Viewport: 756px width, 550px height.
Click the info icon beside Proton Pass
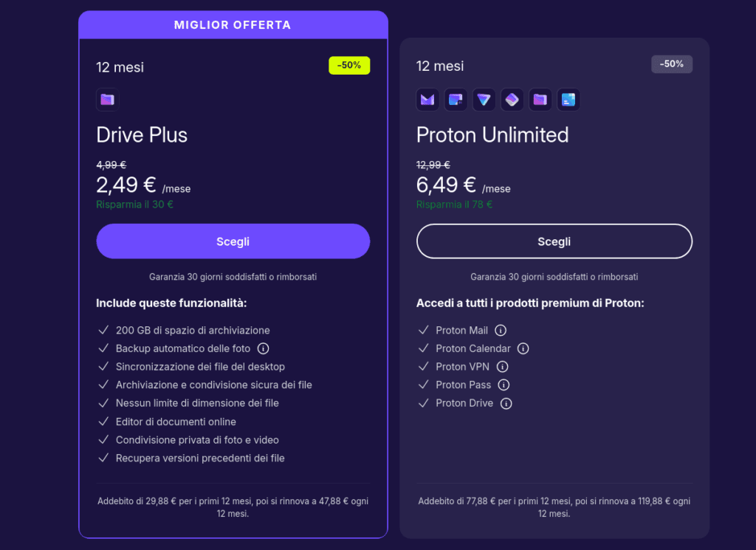504,385
